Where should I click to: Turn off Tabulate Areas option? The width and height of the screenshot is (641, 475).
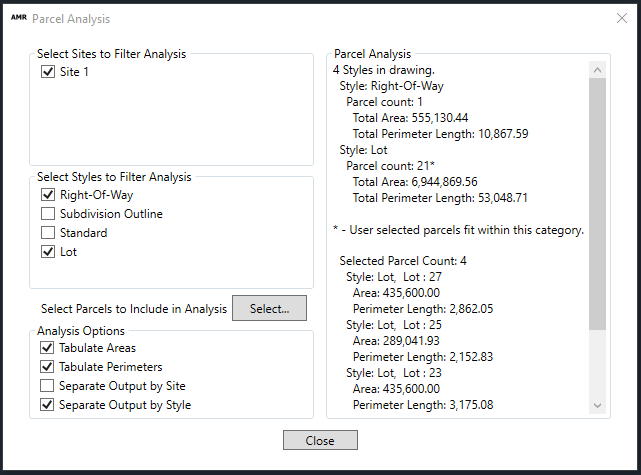(x=48, y=348)
